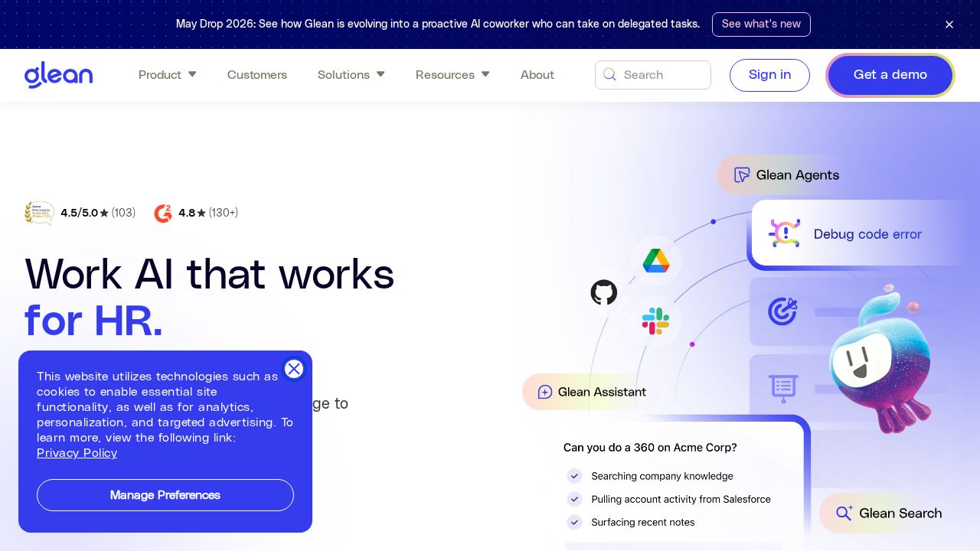The height and width of the screenshot is (551, 980).
Task: Click the Glean mascot character
Action: pos(880,360)
